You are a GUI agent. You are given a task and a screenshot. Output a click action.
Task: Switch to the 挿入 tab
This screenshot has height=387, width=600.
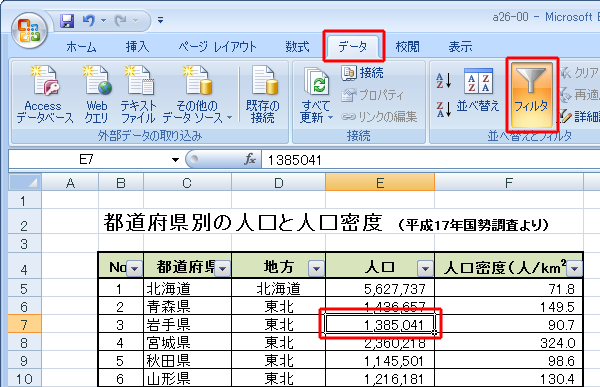[137, 47]
